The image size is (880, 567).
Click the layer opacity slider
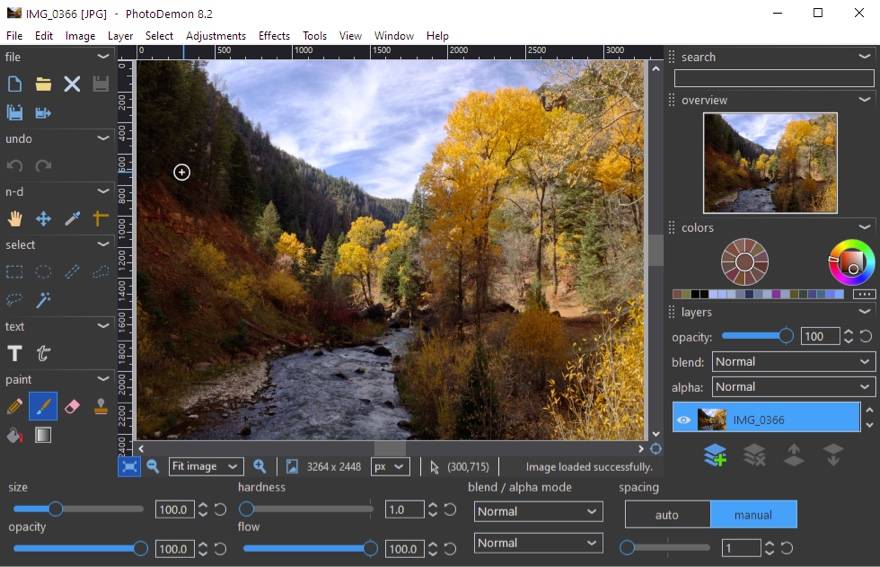pos(758,336)
